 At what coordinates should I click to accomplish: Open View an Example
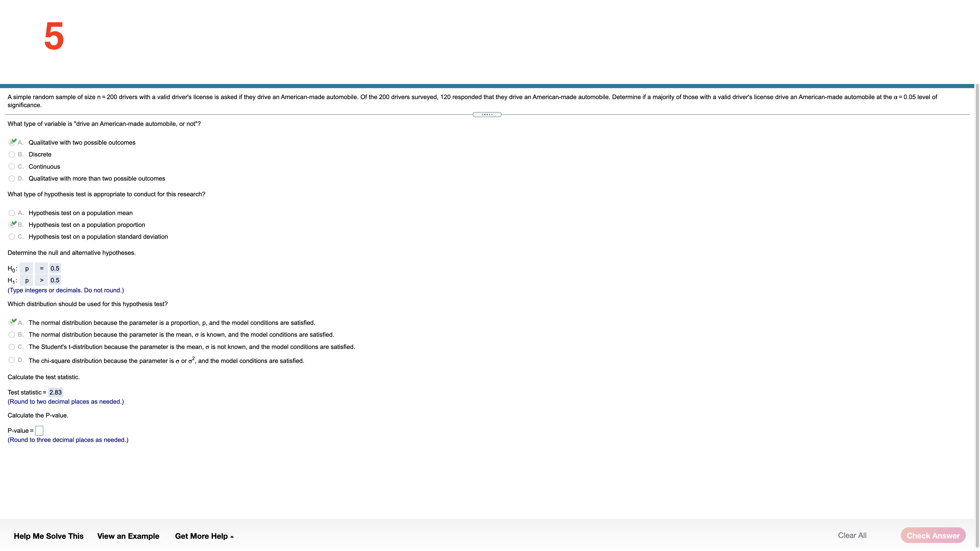128,536
